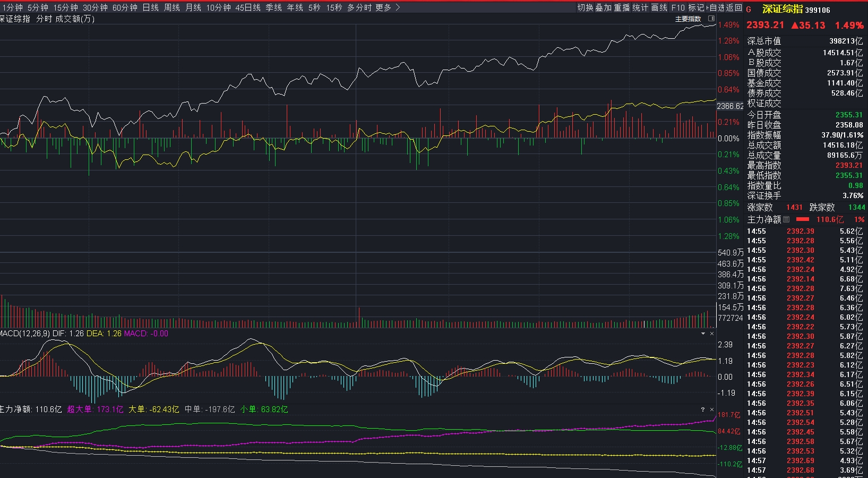Switch to 月线 monthly chart
The height and width of the screenshot is (478, 868).
tap(193, 7)
